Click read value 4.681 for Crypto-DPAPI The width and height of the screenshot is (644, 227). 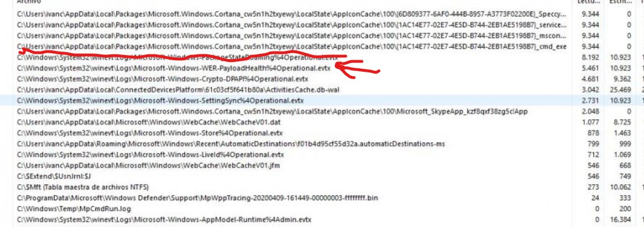pos(590,79)
